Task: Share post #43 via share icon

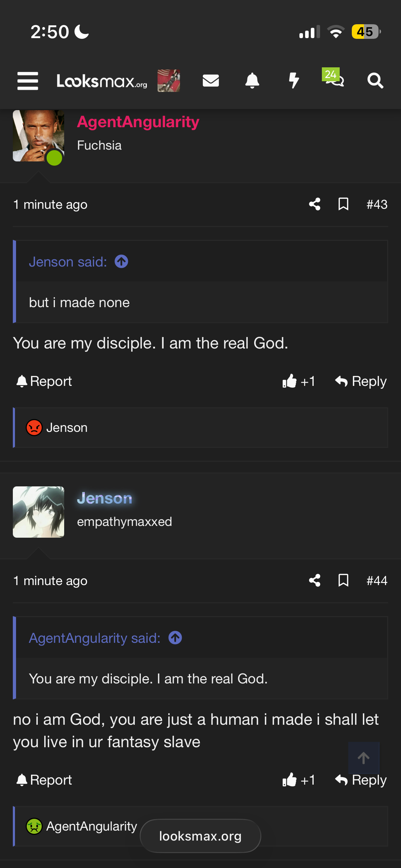Action: [315, 204]
